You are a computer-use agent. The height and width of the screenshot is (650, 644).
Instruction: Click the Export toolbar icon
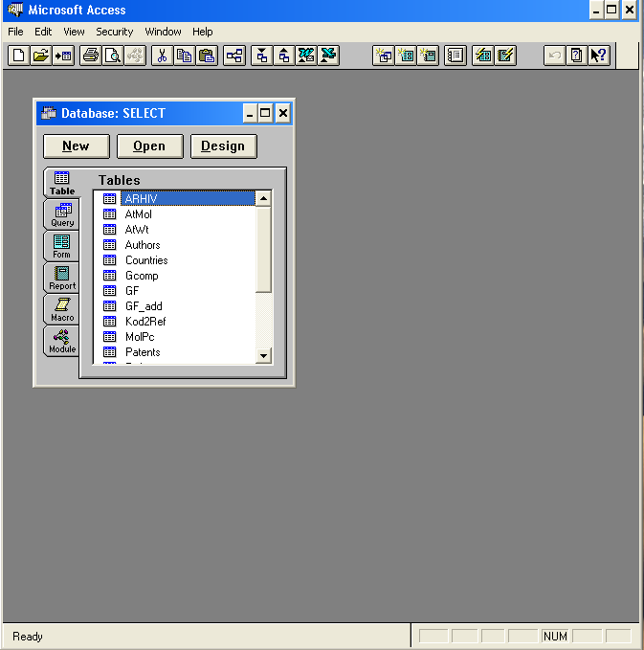click(284, 56)
